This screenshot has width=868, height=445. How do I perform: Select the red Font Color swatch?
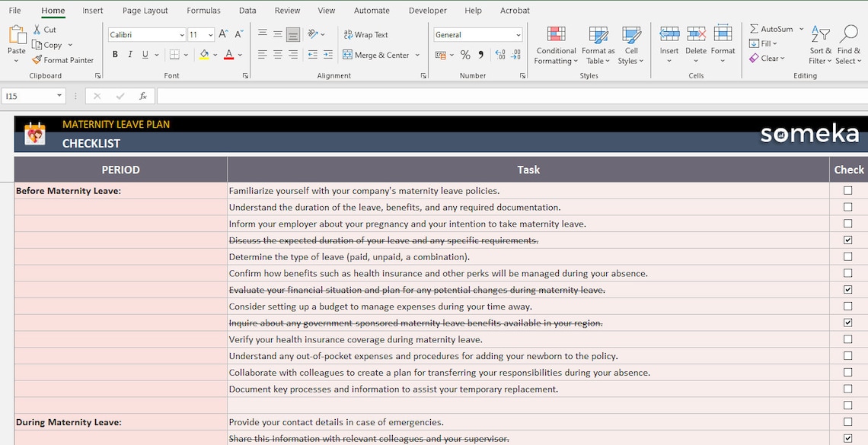pyautogui.click(x=229, y=54)
